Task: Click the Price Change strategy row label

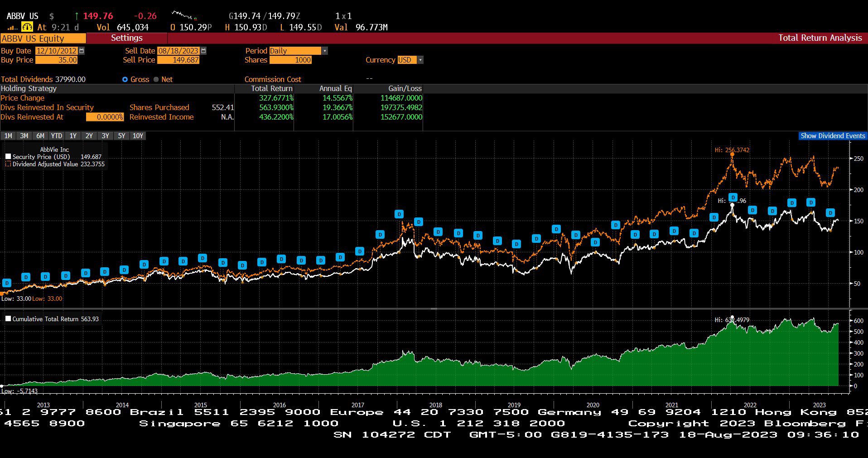Action: pos(23,98)
